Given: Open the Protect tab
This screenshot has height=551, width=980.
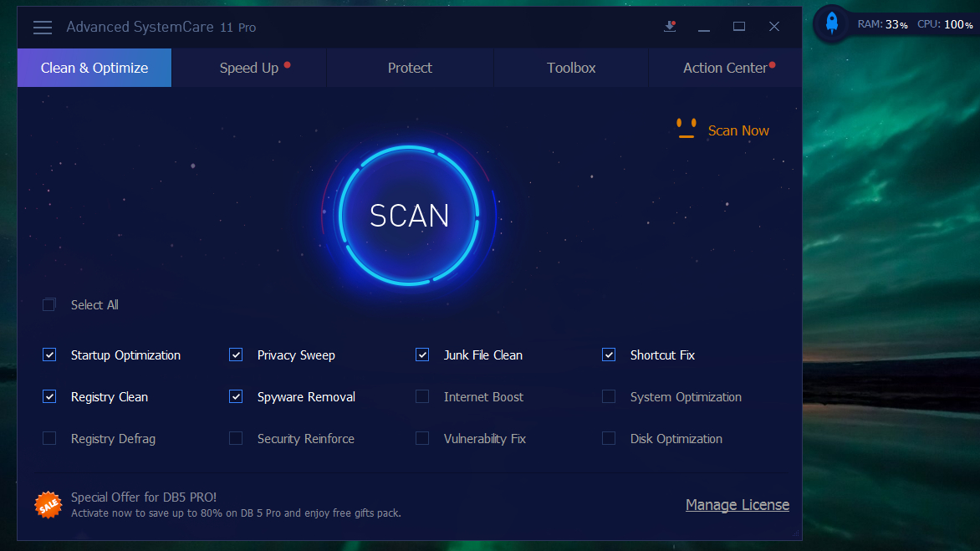Looking at the screenshot, I should pos(409,68).
